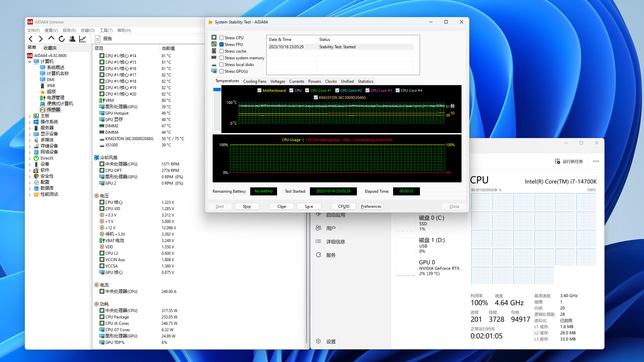Open the 文件(F) menu in AIDA64
Viewport: 644px width, 362px height.
pyautogui.click(x=34, y=30)
